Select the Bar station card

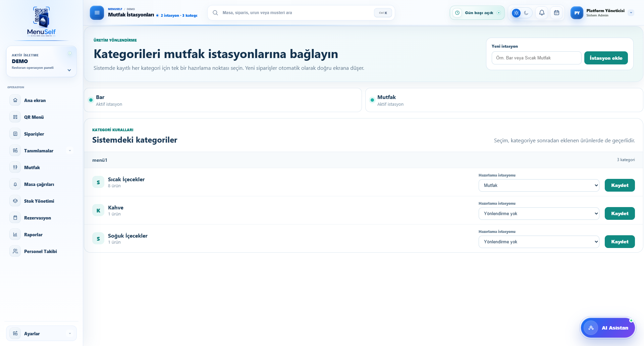[x=223, y=100]
